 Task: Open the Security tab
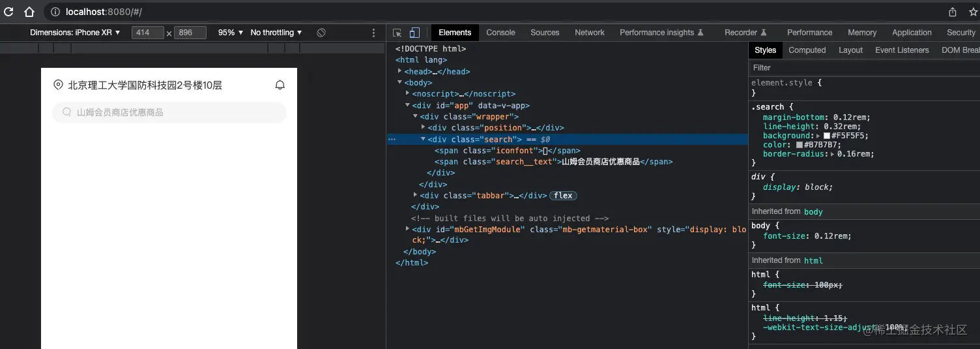click(x=961, y=33)
